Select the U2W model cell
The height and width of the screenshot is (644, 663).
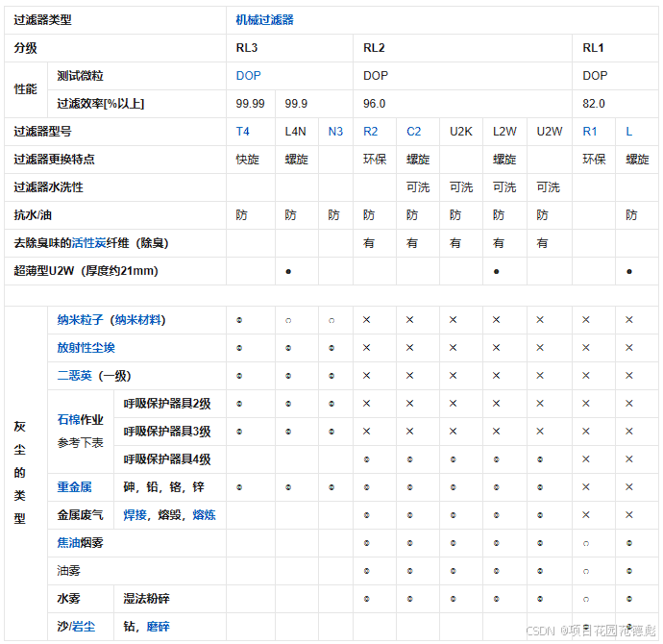[550, 132]
